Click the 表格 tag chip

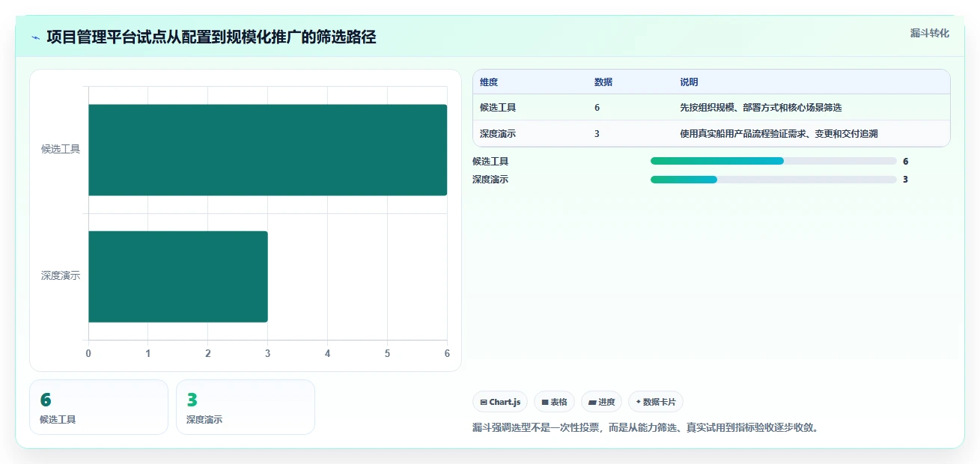[555, 402]
